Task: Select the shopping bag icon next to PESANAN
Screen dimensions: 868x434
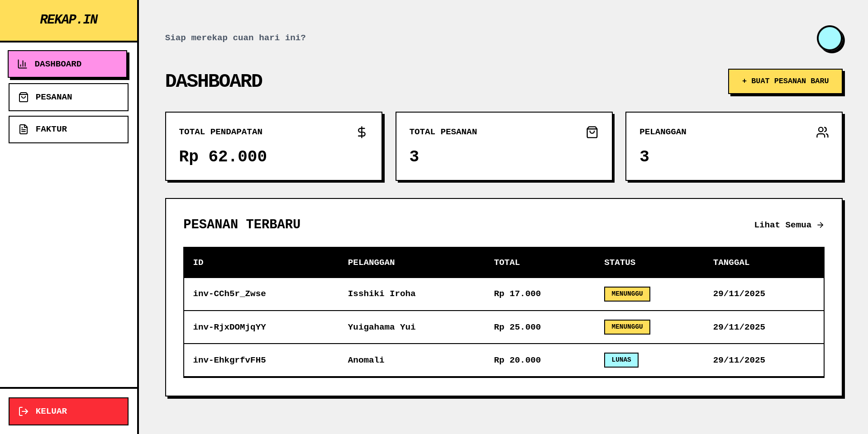Action: (x=23, y=97)
